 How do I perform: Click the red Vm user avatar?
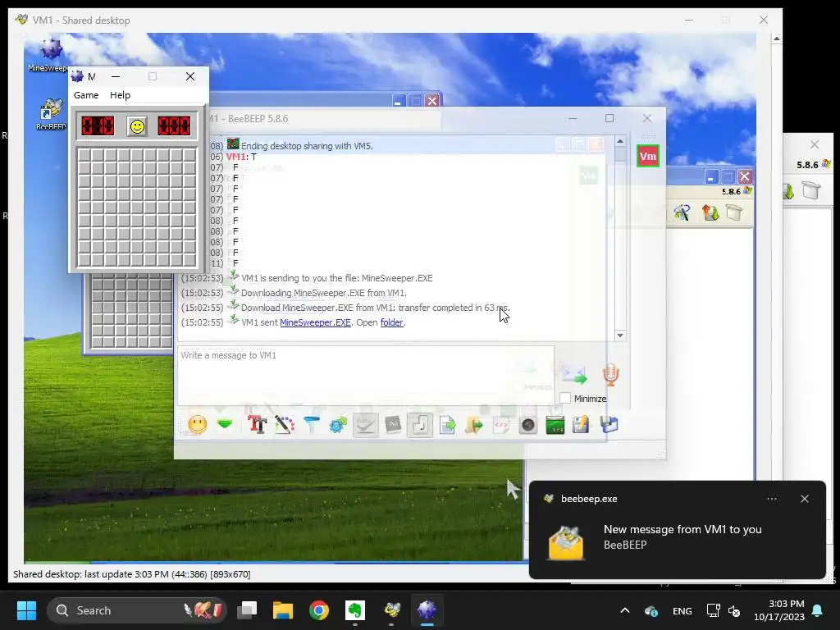click(648, 157)
